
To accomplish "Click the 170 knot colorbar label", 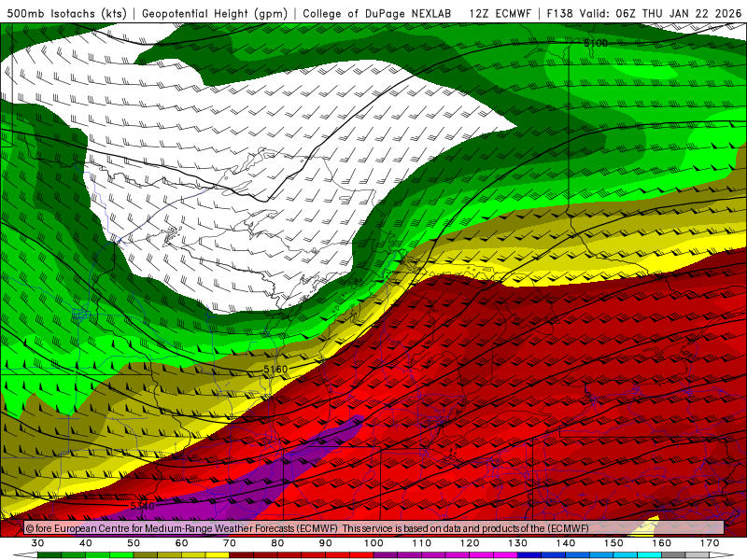I will point(710,543).
